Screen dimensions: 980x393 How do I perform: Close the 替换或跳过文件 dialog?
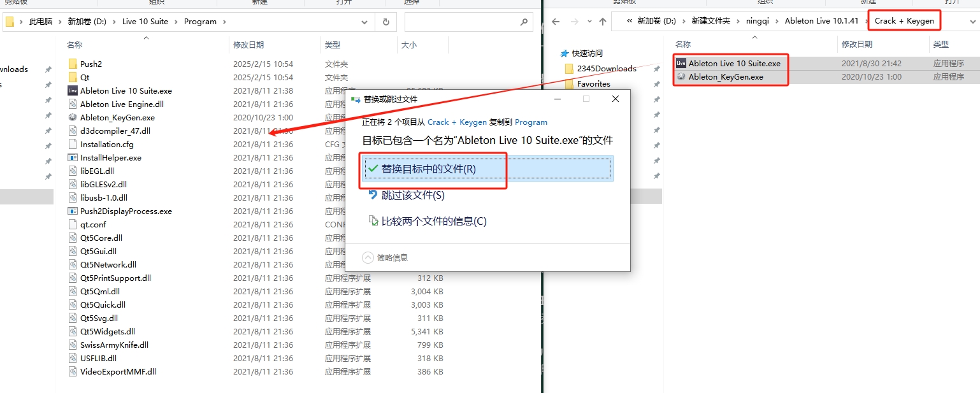click(615, 99)
